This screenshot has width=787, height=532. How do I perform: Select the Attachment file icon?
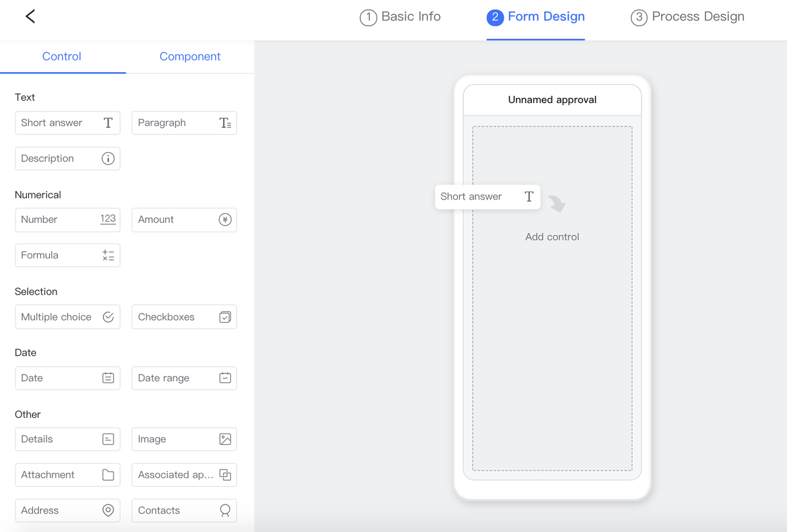(x=108, y=474)
